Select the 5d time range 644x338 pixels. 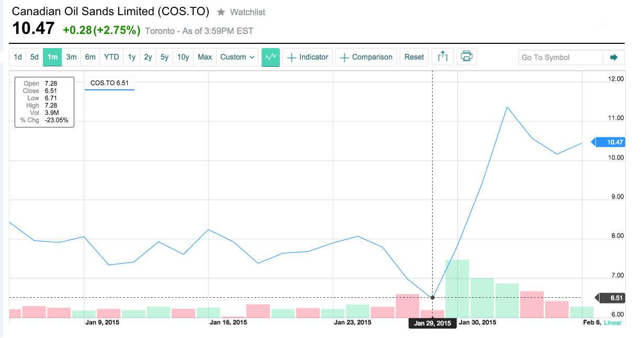click(35, 57)
